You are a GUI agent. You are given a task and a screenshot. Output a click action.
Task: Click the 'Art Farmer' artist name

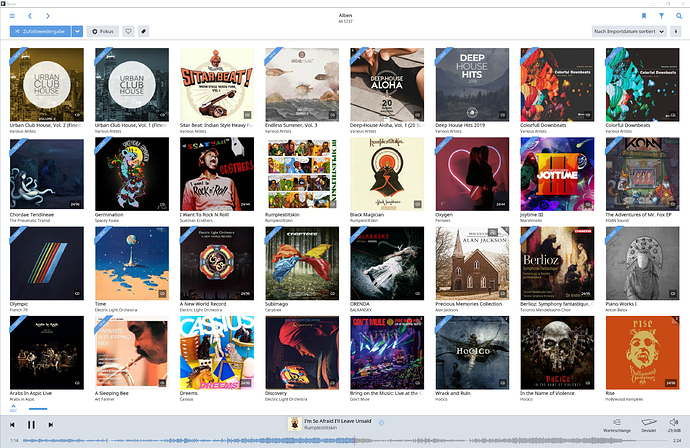104,399
